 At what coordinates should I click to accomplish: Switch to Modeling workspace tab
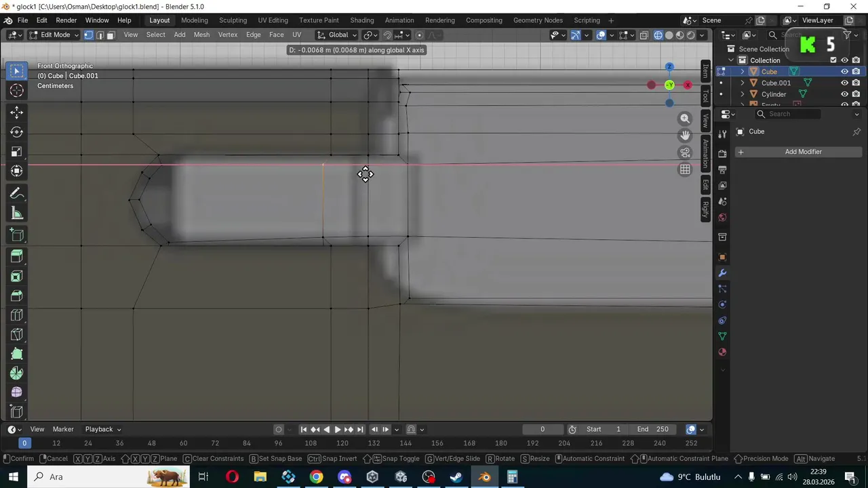[x=195, y=20]
